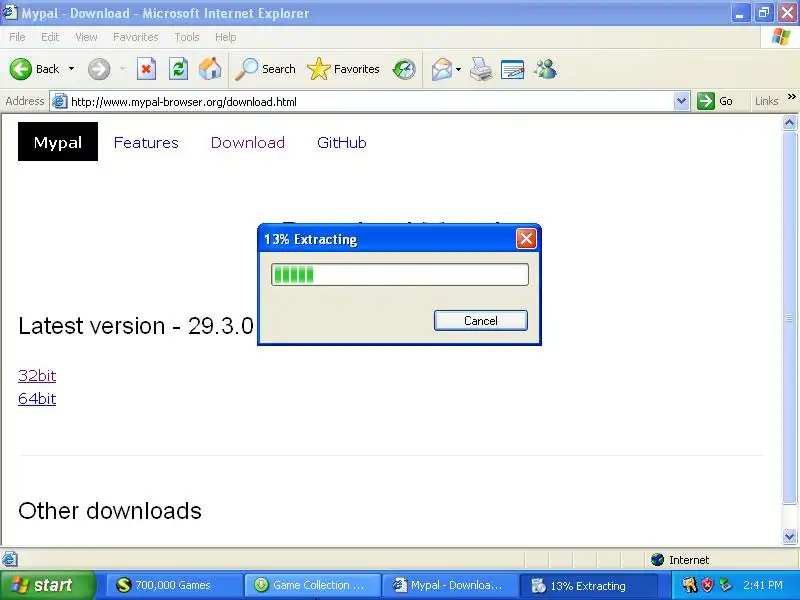
Task: Click the Other downloads heading
Action: pyautogui.click(x=110, y=511)
